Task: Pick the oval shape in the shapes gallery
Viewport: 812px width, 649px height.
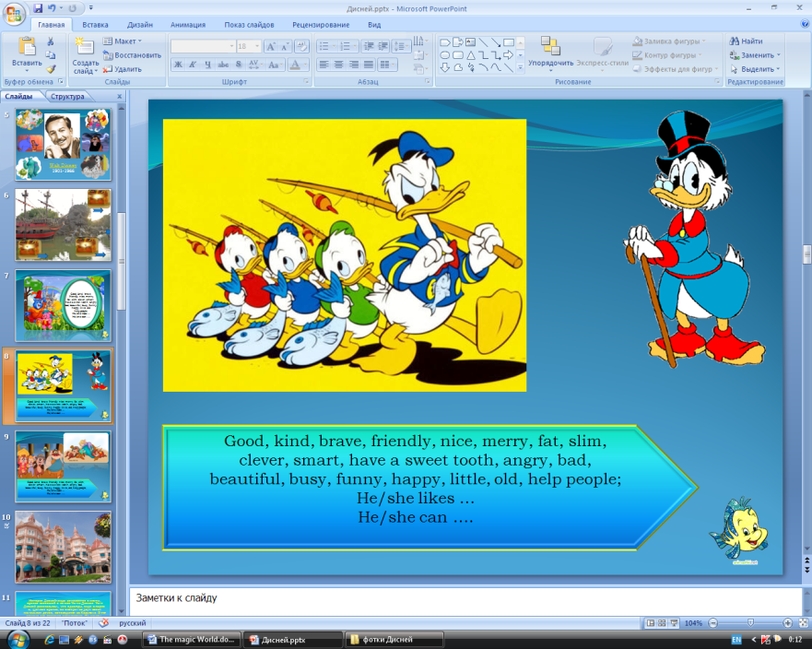Action: (x=445, y=55)
